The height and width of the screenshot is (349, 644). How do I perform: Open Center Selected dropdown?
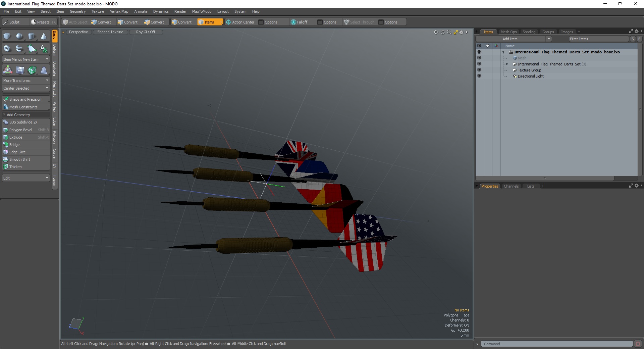[x=26, y=88]
